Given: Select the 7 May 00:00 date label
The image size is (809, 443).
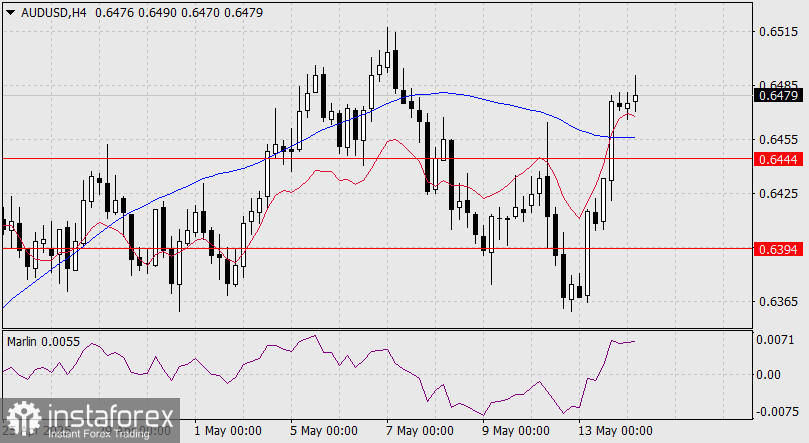Looking at the screenshot, I should (x=419, y=431).
